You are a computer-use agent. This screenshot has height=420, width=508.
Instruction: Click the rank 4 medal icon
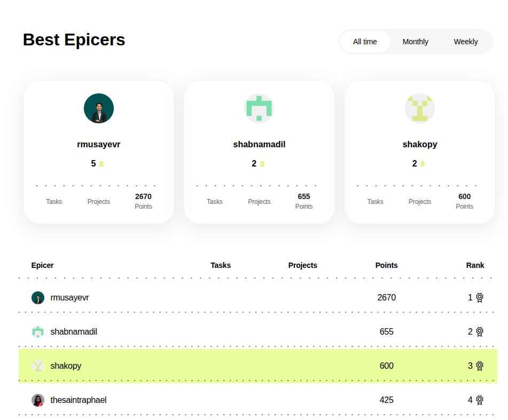click(x=480, y=400)
